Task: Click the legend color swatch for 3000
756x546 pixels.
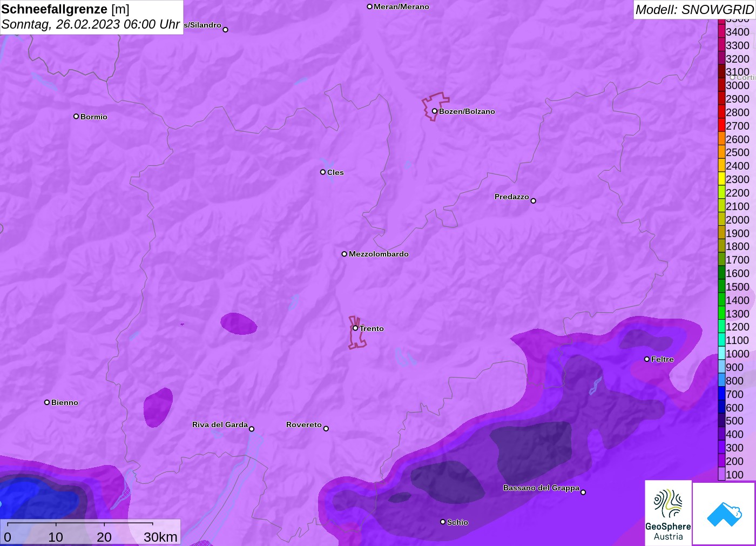Action: point(721,85)
